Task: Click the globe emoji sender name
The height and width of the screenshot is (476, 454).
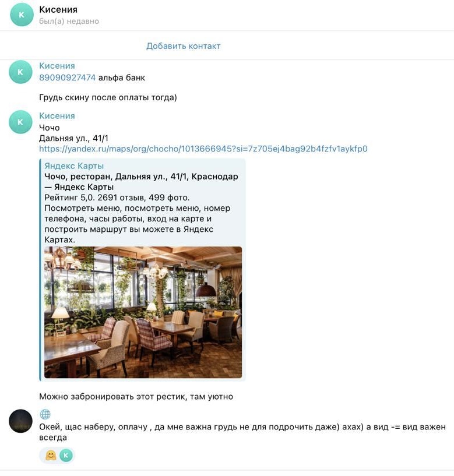Action: click(45, 414)
